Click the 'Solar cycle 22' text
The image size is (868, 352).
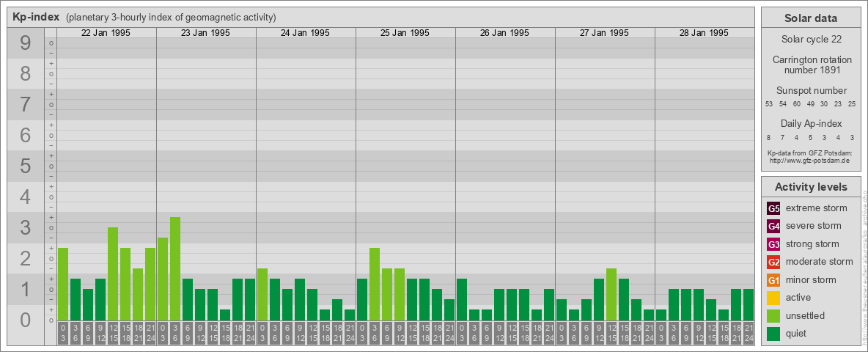(810, 40)
